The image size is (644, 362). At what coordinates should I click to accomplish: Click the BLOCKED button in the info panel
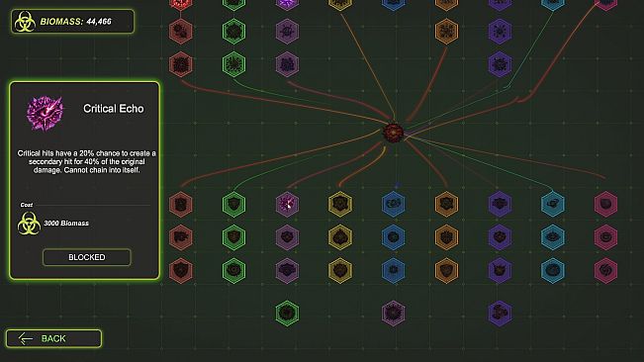(87, 257)
